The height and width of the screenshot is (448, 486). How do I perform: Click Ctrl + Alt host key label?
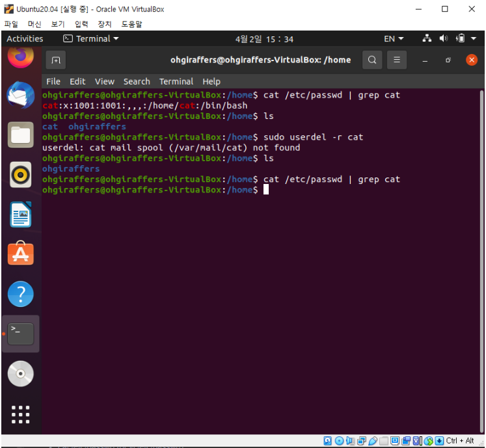460,441
